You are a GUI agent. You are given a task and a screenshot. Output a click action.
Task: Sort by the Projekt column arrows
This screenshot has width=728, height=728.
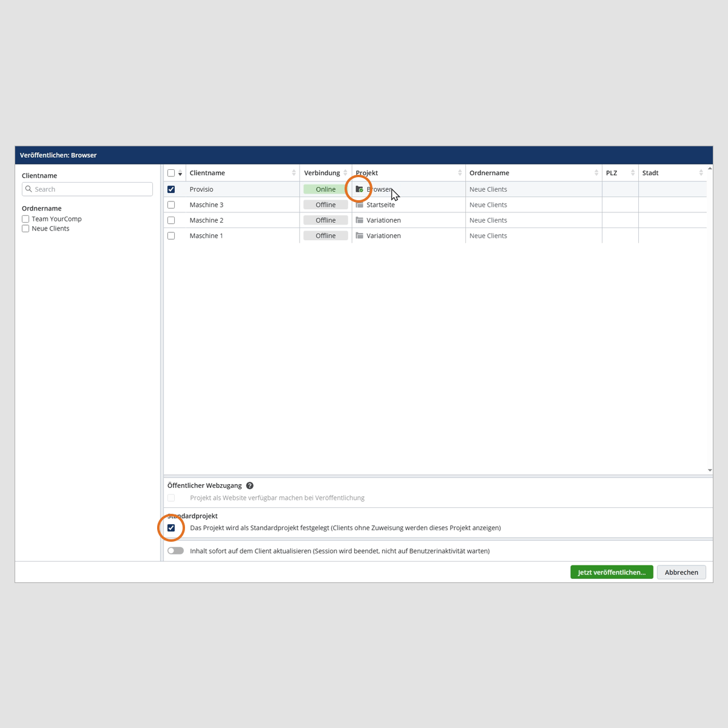460,173
